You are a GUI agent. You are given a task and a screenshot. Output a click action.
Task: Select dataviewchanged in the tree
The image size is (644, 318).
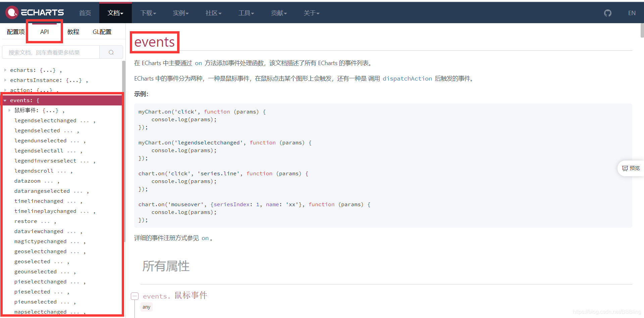[x=39, y=231]
